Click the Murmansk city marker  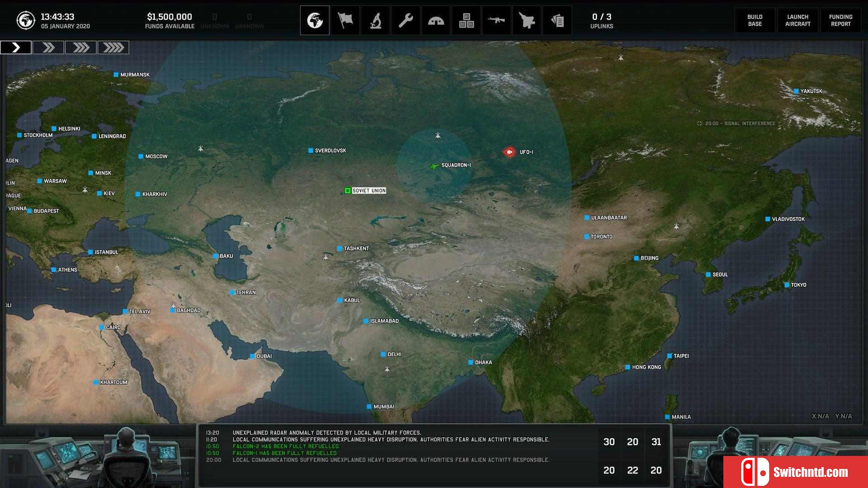tap(116, 75)
